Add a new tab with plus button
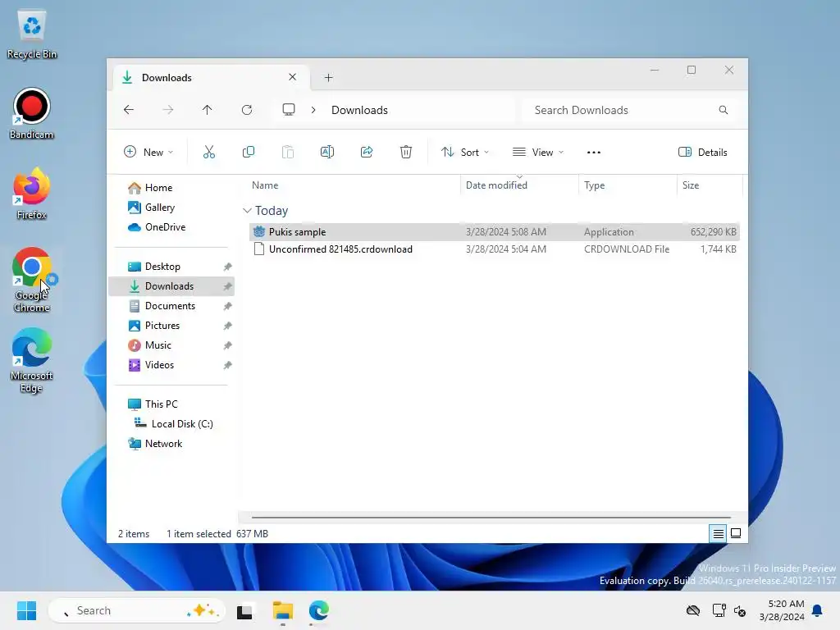Viewport: 840px width, 630px height. point(328,78)
